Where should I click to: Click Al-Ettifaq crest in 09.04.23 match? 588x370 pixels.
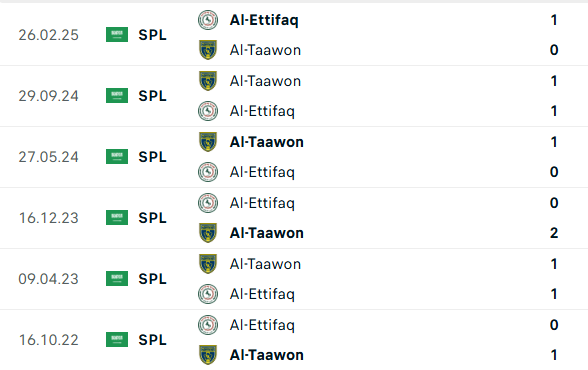tap(208, 294)
